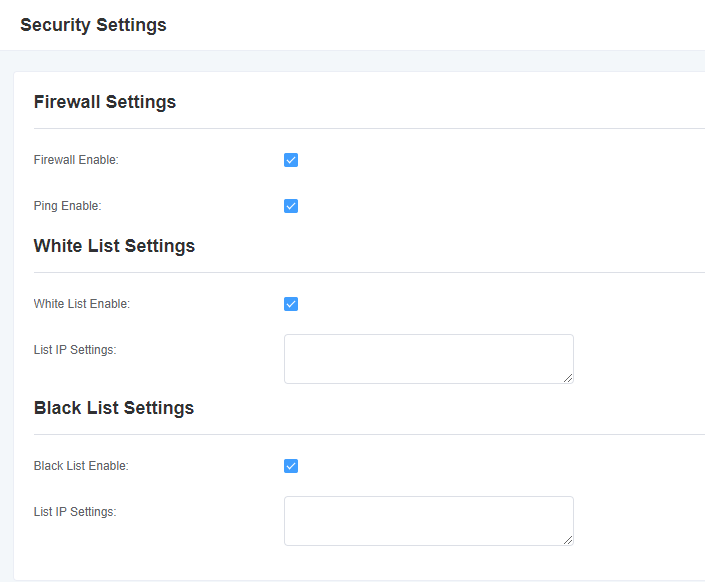705x582 pixels.
Task: Click the White List Enable label
Action: 82,304
